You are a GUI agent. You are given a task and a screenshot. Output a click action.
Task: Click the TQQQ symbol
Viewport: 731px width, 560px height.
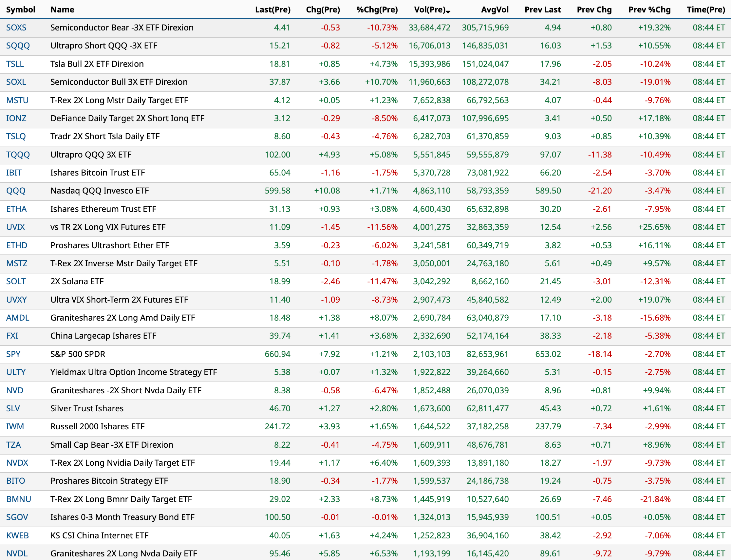pos(18,155)
